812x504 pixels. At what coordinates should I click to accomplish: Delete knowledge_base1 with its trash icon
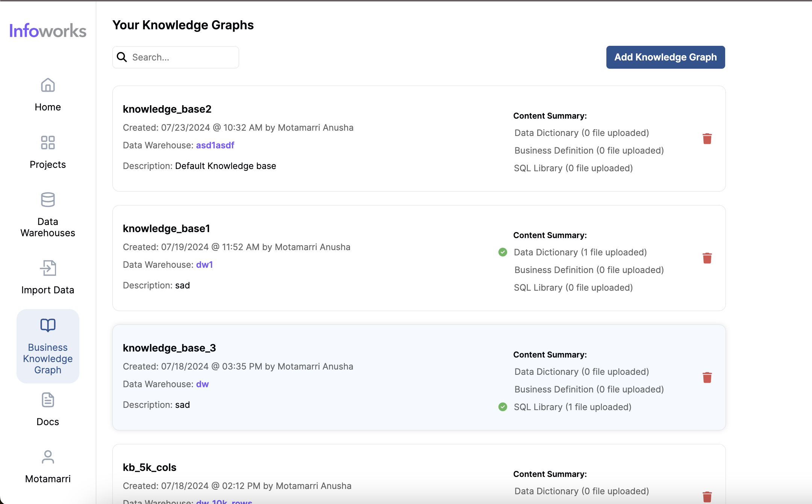[707, 258]
